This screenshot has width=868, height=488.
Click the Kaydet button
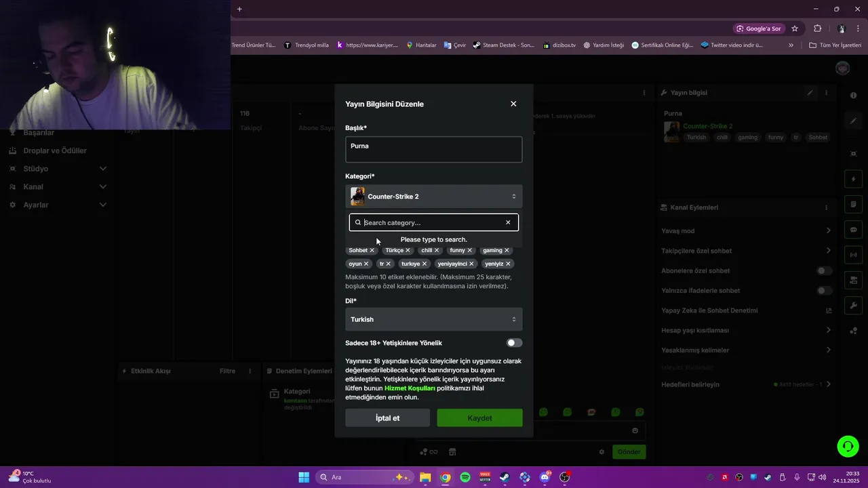click(x=479, y=418)
